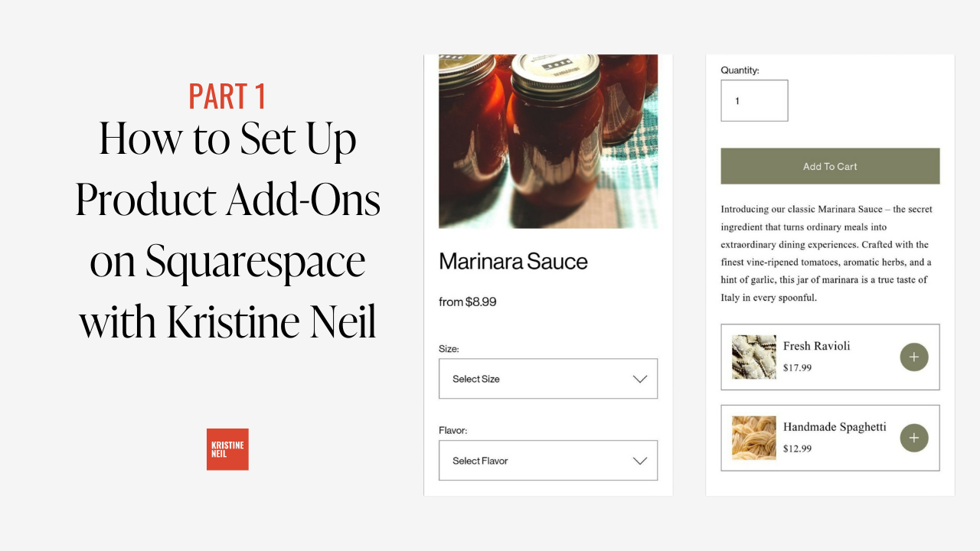Select the Fresh Ravioli product name
Viewport: 980px width, 551px height.
pos(816,346)
